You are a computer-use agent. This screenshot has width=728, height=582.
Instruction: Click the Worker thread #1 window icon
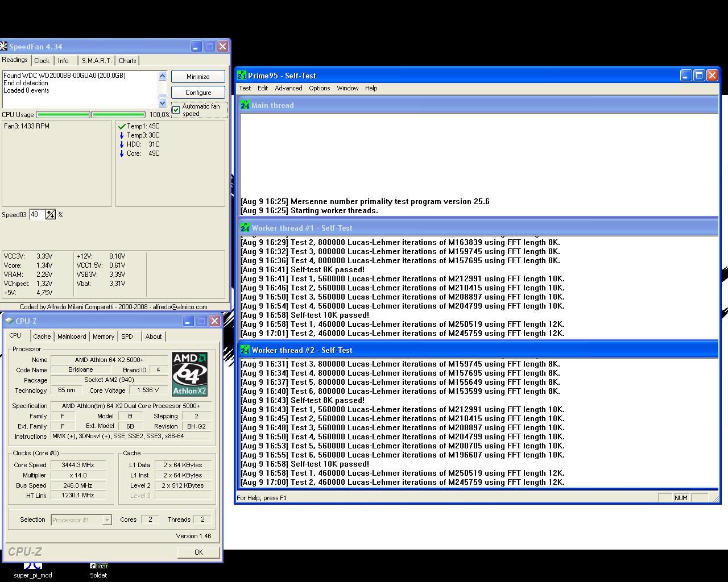[x=245, y=228]
